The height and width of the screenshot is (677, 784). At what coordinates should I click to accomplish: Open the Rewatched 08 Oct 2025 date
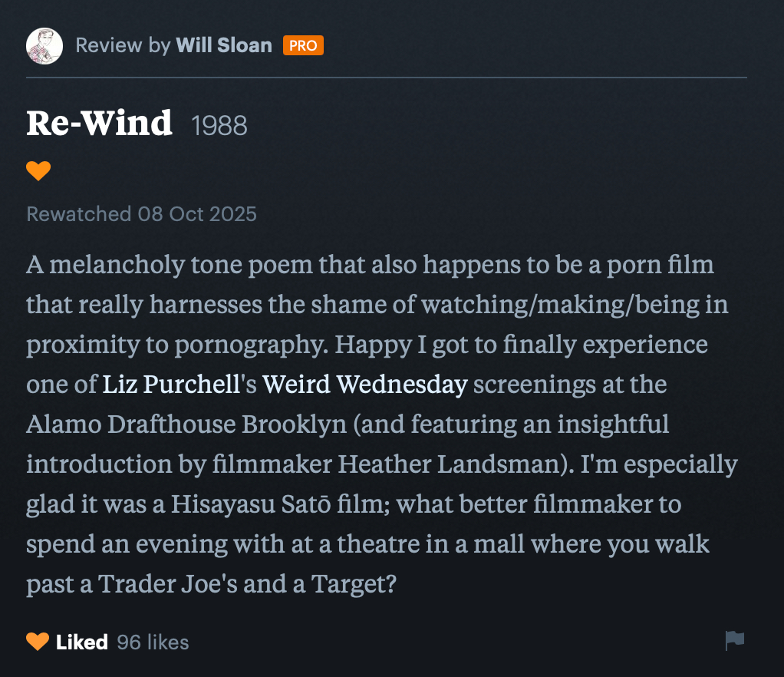(141, 213)
